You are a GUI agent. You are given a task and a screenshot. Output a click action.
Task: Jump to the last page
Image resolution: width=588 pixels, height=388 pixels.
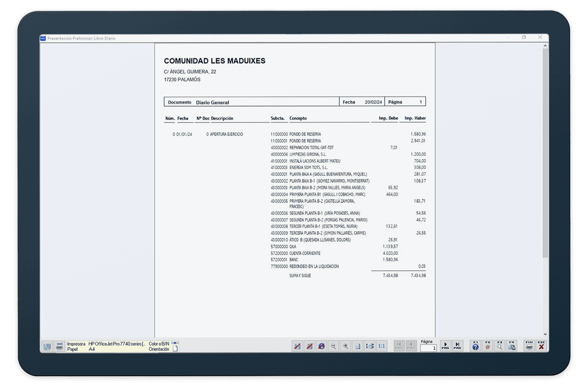click(457, 346)
